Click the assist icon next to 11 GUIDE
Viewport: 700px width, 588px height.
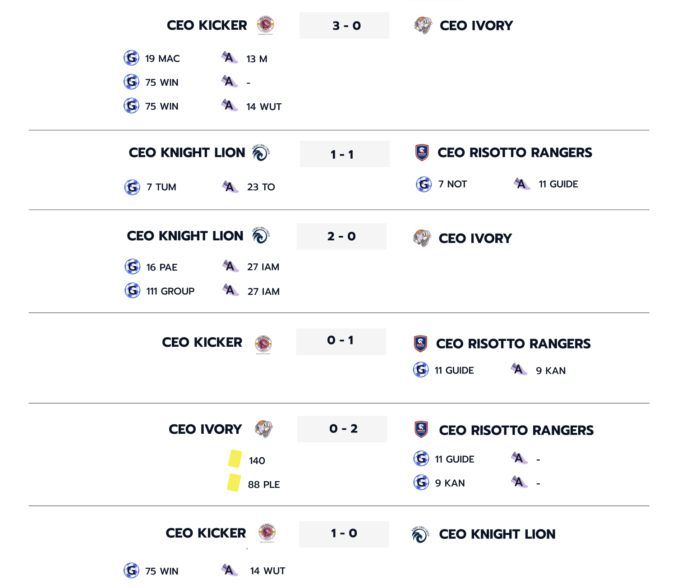coord(521,184)
